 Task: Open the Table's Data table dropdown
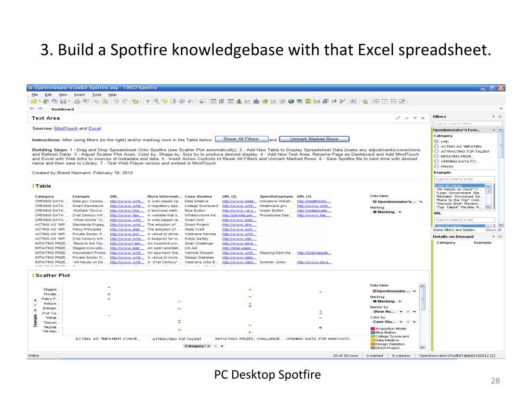[421, 202]
